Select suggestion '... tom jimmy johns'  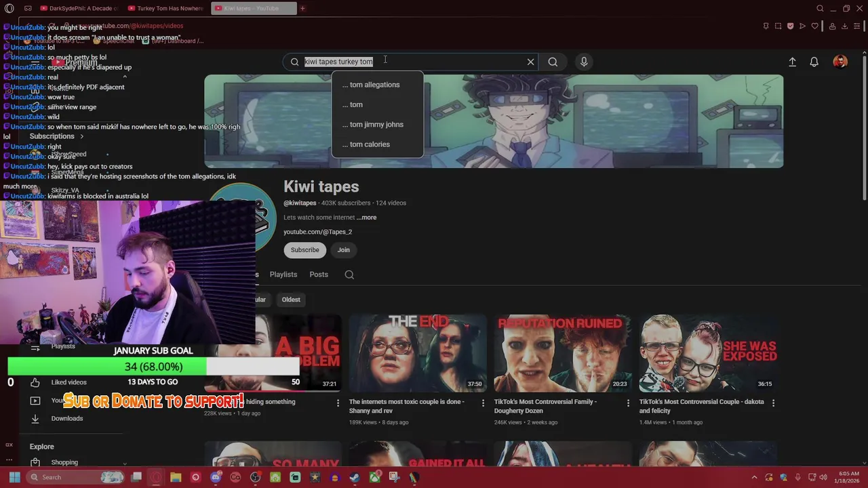coord(377,125)
